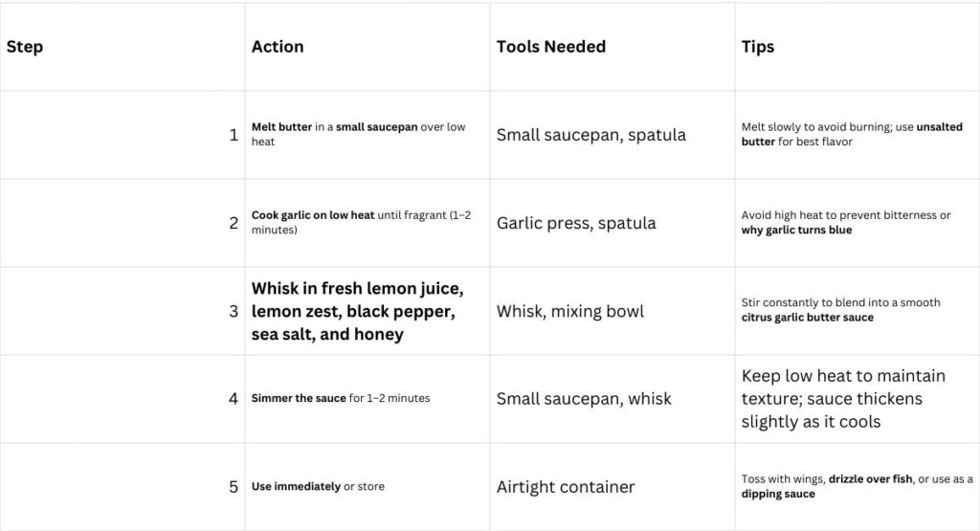Click the "Use immediately or store" action
The image size is (980, 531).
coord(318,487)
